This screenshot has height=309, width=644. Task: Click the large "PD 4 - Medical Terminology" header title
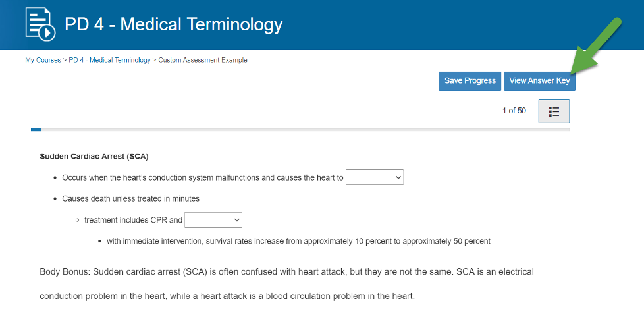173,25
